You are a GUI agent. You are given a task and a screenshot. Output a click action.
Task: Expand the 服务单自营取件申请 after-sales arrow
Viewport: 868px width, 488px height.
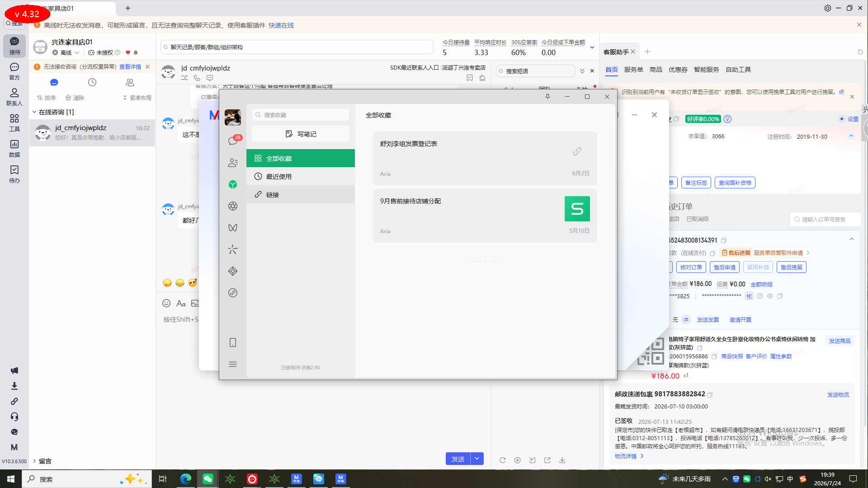pyautogui.click(x=808, y=253)
